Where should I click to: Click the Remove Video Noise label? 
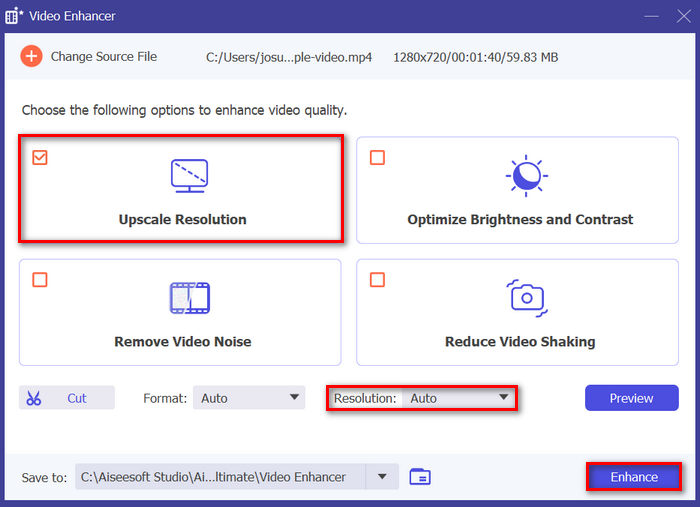[x=183, y=342]
